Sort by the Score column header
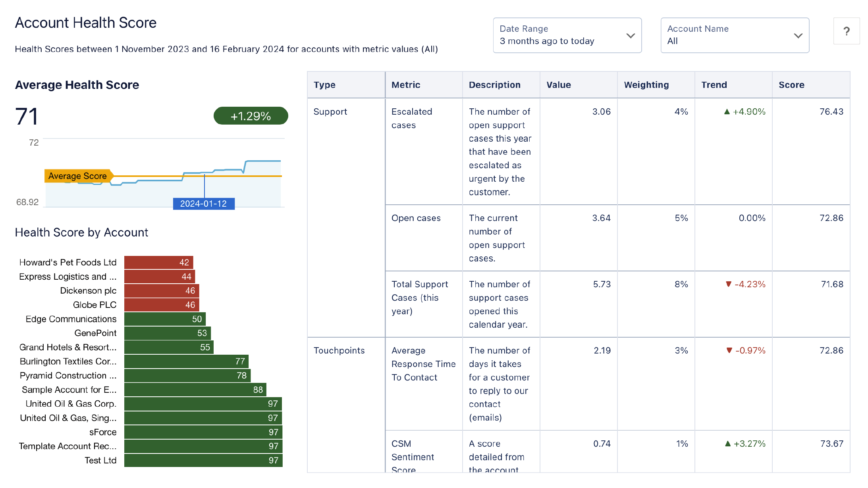Screen dimensions: 868x488 (x=791, y=85)
